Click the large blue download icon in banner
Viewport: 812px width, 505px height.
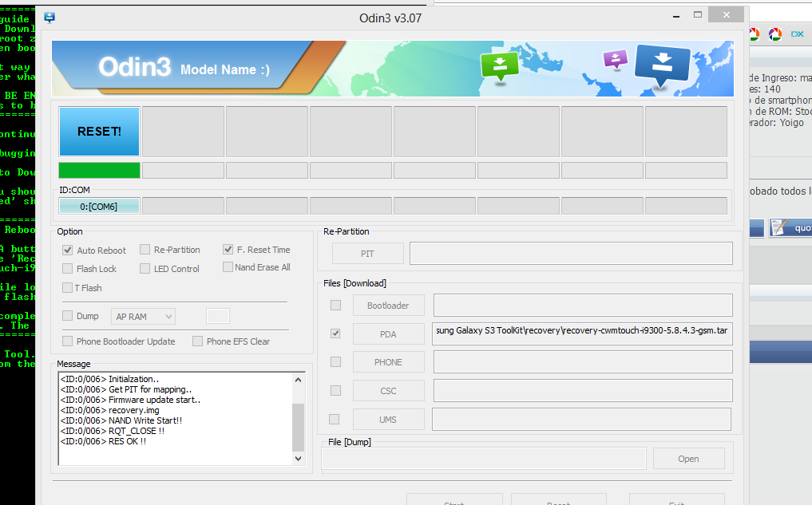click(663, 65)
